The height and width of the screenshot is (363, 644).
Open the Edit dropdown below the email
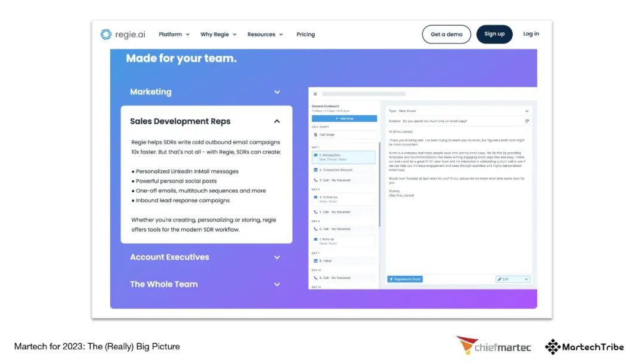(513, 279)
